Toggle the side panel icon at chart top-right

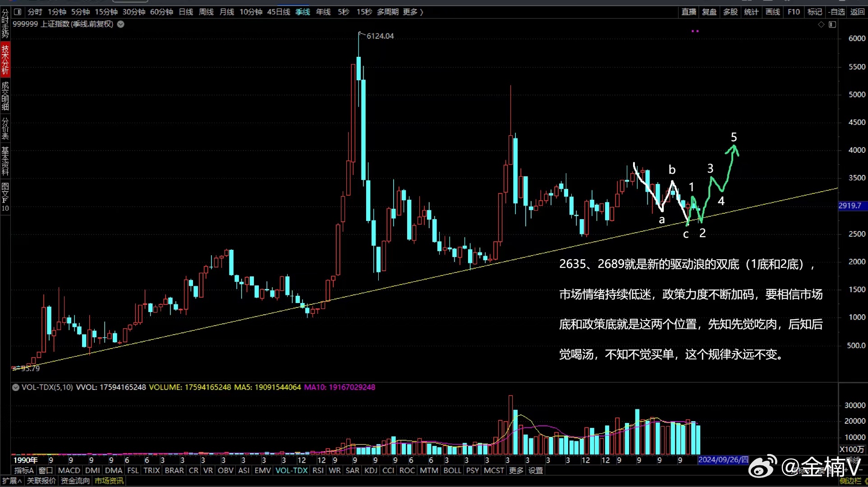coord(832,24)
